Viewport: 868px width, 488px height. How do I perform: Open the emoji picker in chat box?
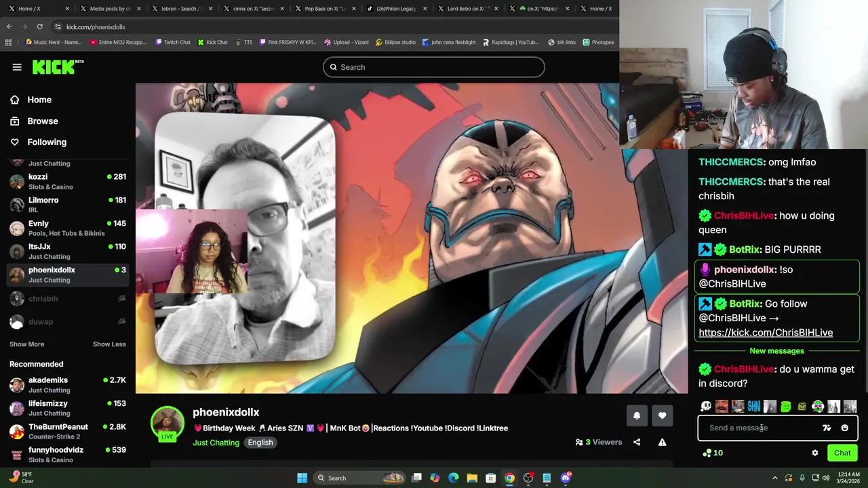pyautogui.click(x=845, y=428)
